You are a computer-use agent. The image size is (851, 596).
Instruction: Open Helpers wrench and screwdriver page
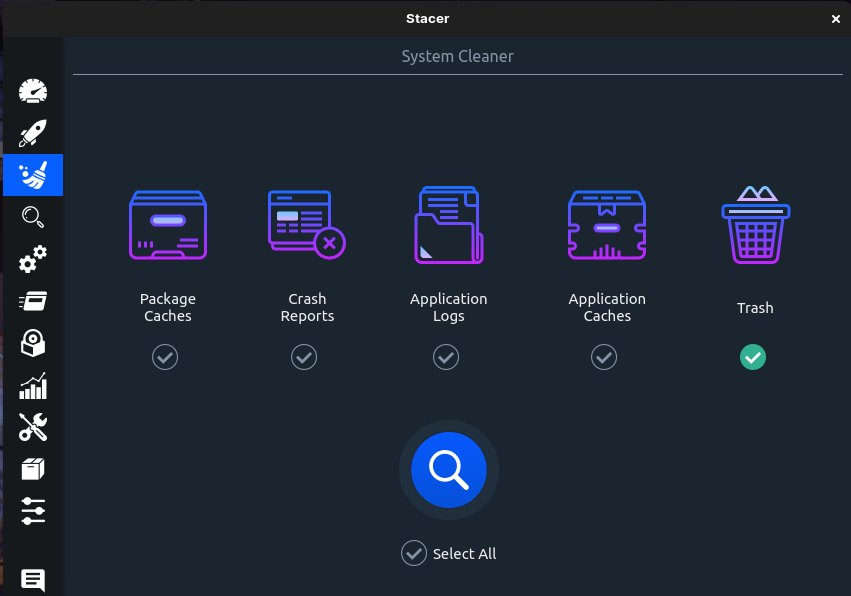click(33, 427)
